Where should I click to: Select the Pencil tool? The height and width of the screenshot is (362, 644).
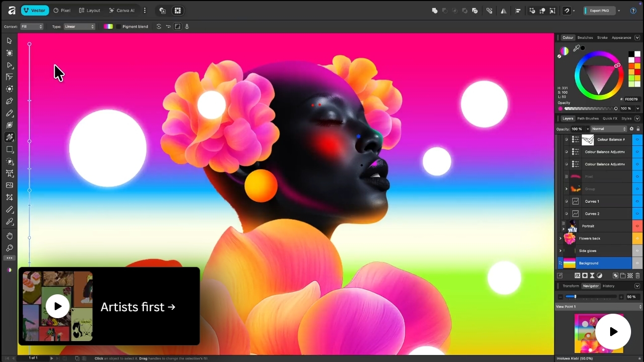click(9, 114)
